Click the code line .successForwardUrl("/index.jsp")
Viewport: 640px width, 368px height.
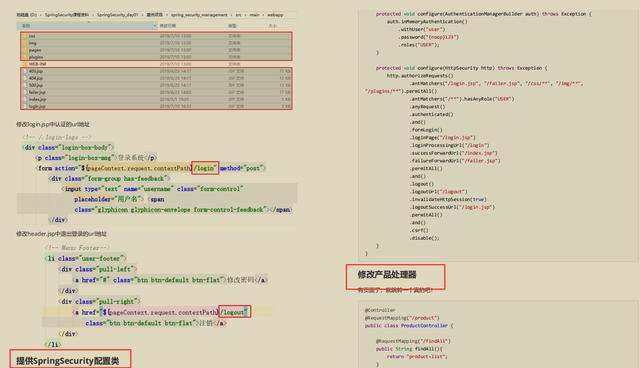click(x=454, y=153)
